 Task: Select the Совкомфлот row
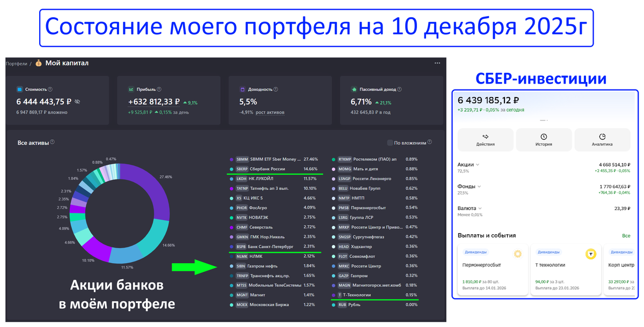375,256
